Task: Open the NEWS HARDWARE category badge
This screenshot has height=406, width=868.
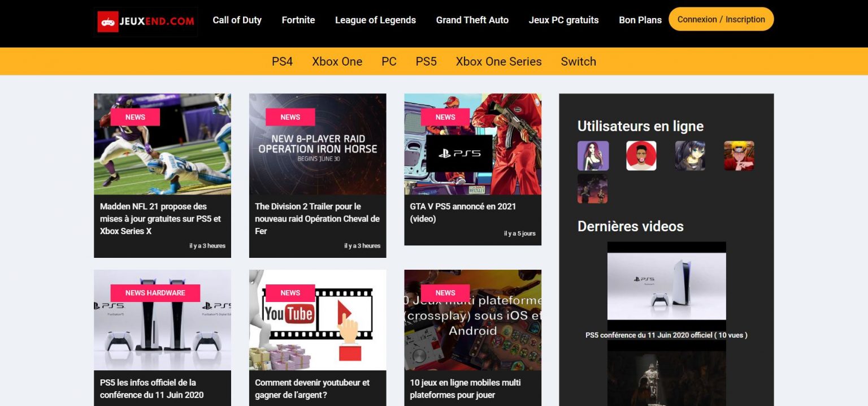Action: [155, 293]
